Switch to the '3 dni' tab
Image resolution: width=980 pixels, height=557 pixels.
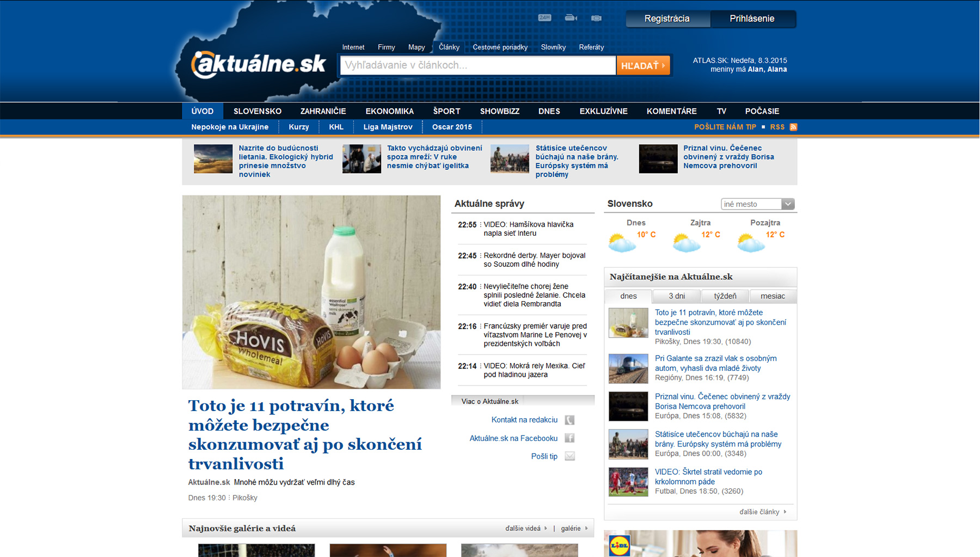[677, 296]
